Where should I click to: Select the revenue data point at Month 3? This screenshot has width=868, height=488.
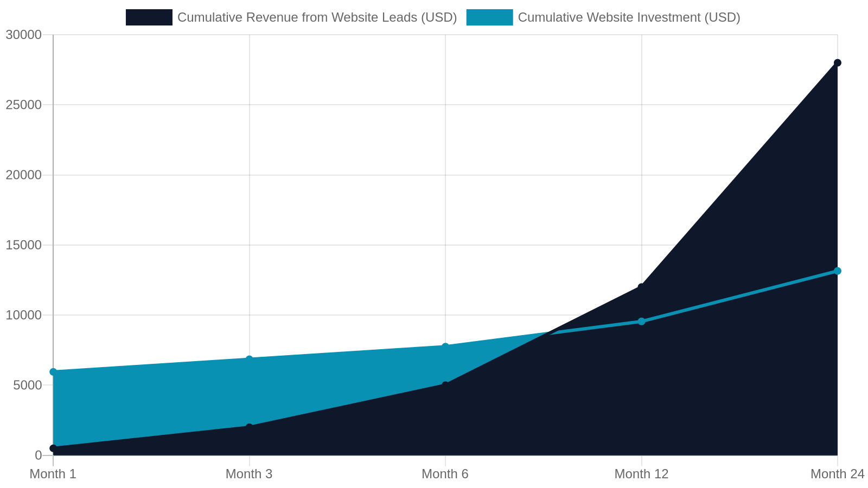coord(250,427)
